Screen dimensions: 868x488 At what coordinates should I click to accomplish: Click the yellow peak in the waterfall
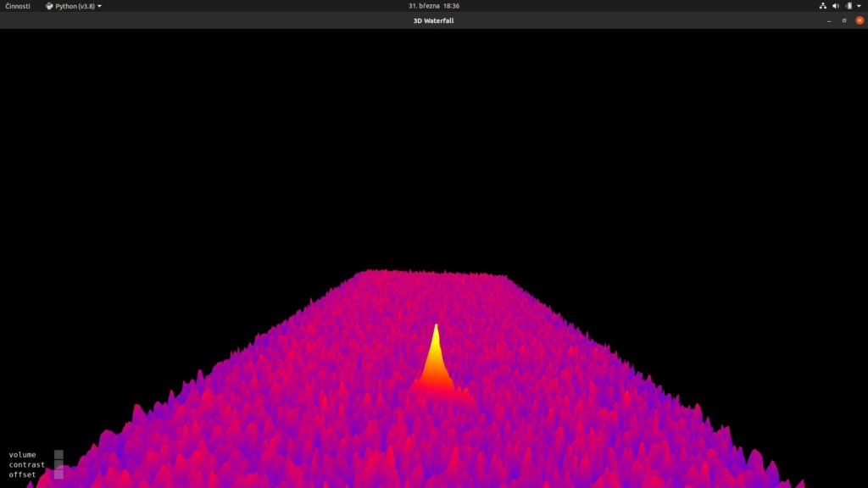[437, 357]
